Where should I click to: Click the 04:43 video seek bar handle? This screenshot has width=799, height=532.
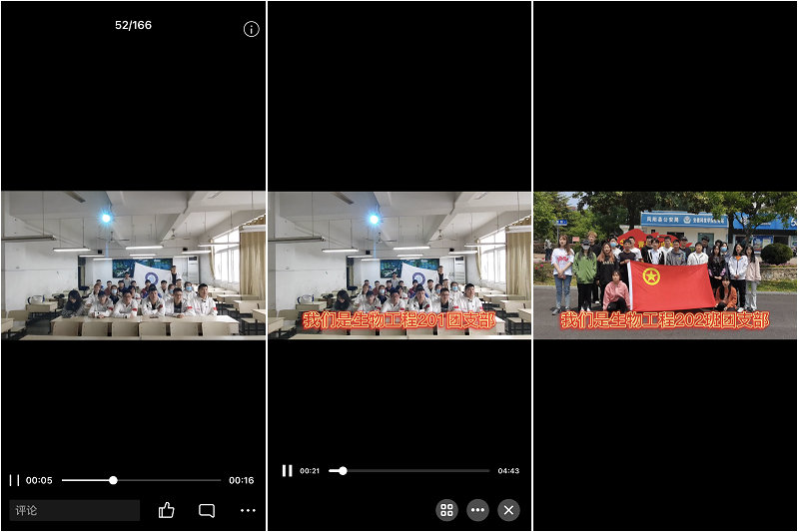click(x=343, y=470)
